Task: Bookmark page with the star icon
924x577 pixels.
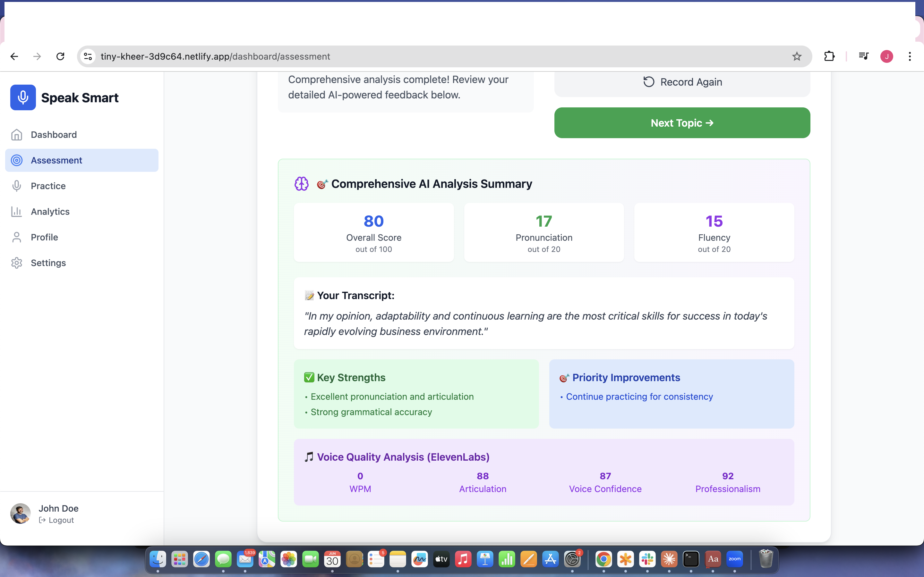Action: click(797, 56)
